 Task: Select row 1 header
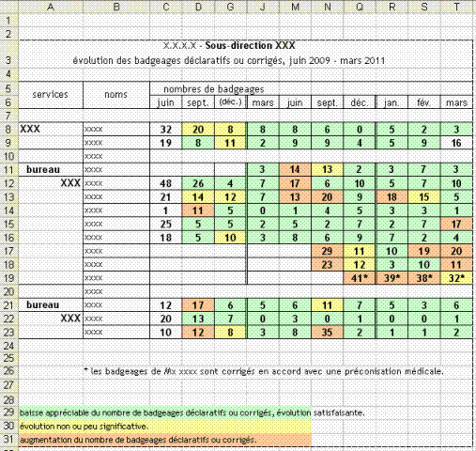click(x=9, y=21)
